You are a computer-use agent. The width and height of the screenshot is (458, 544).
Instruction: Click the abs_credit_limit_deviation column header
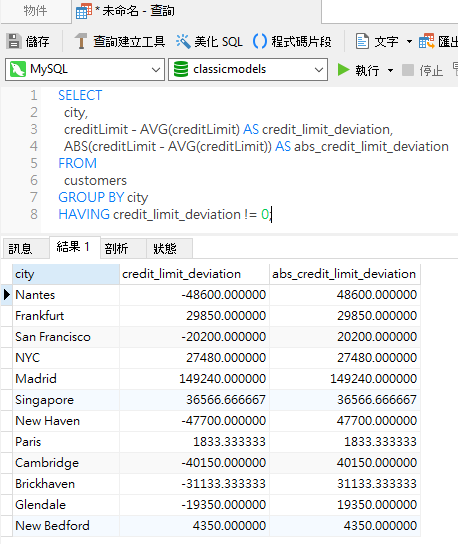point(345,274)
